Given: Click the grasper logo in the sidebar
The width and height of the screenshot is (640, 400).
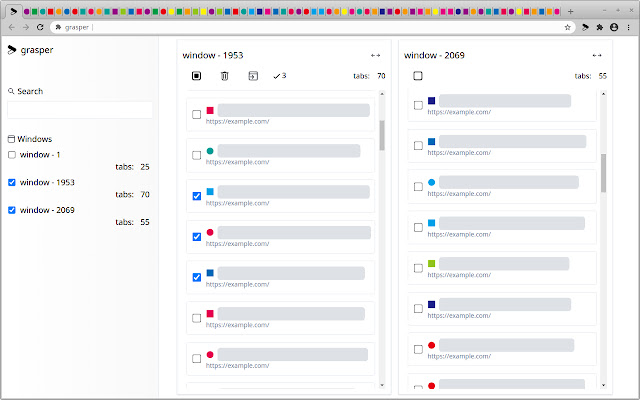Looking at the screenshot, I should tap(12, 50).
